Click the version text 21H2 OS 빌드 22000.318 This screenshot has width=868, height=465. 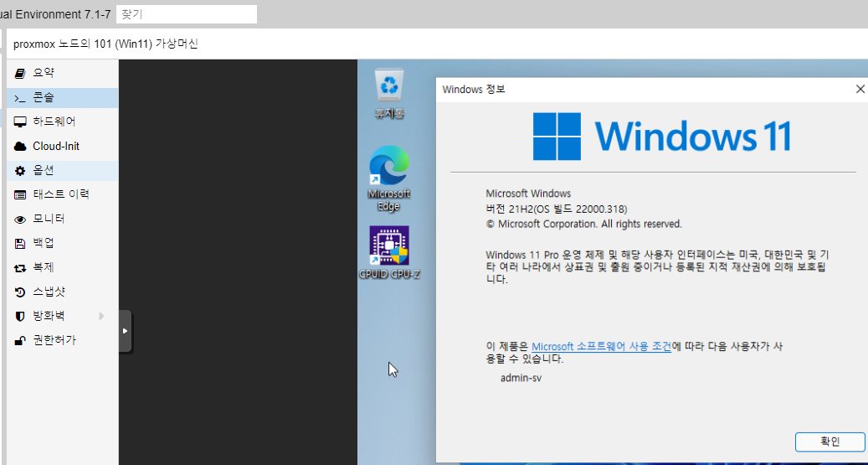tap(557, 209)
